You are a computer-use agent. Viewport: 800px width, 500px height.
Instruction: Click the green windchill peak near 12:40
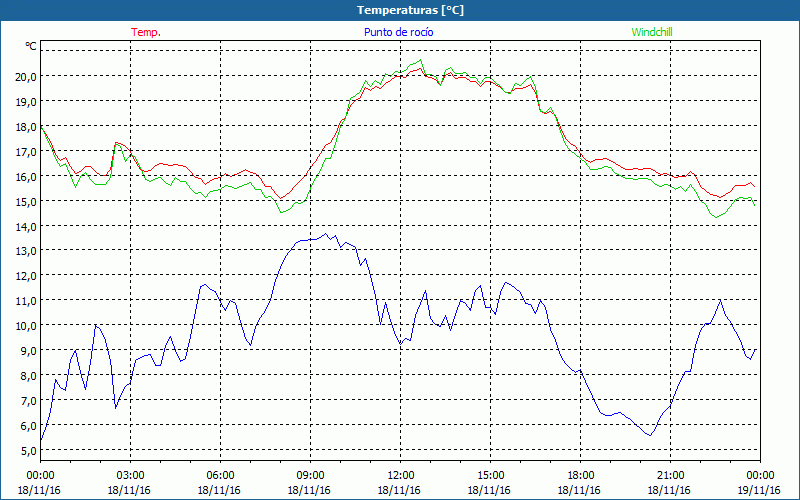pyautogui.click(x=420, y=60)
